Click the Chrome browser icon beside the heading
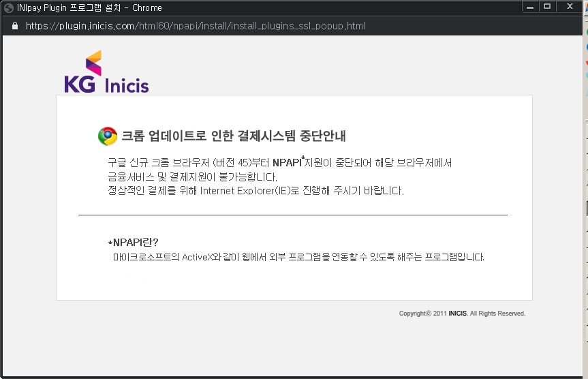 pos(108,136)
